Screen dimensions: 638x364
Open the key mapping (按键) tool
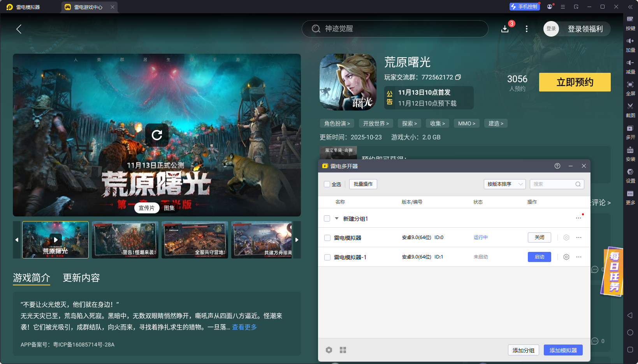[630, 19]
